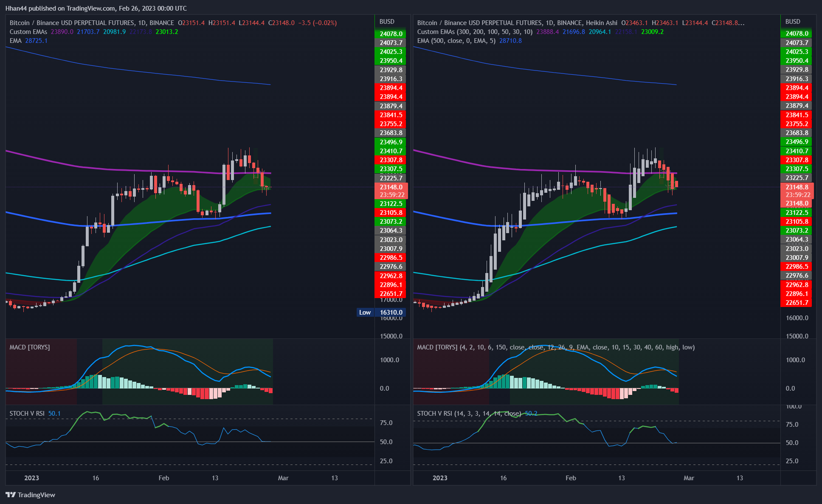Click the left chart close value C23148.0
This screenshot has width=822, height=504.
point(281,23)
